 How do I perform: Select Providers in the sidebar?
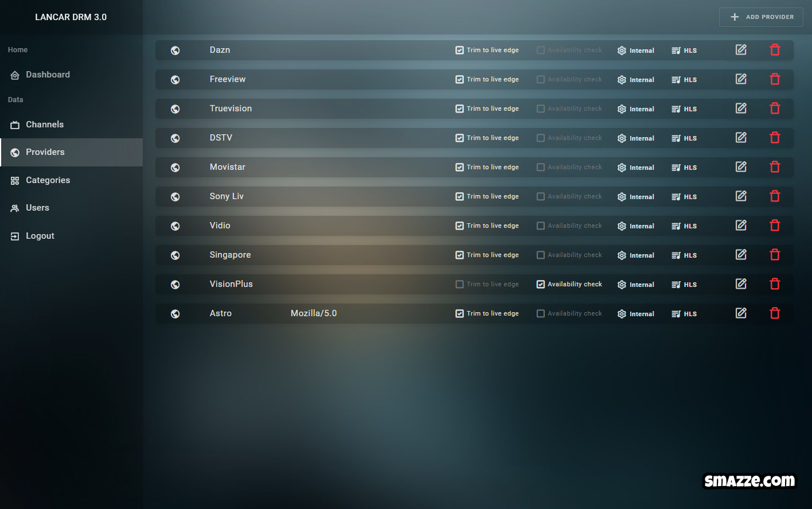tap(71, 152)
